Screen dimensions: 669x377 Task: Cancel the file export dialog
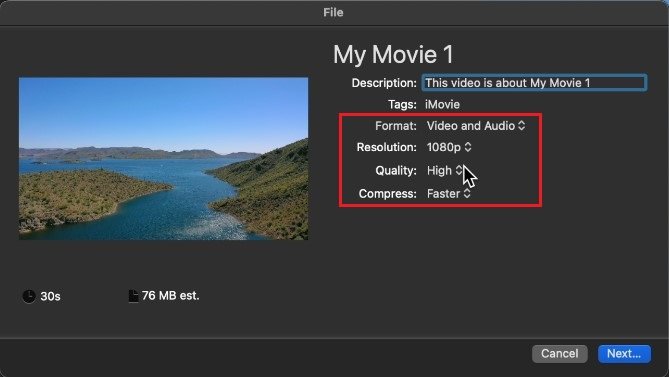559,354
